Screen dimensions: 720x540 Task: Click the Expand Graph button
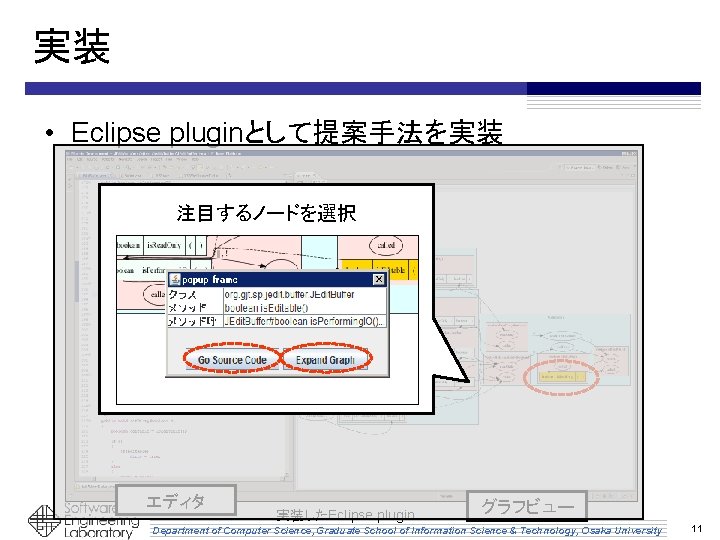pyautogui.click(x=325, y=360)
